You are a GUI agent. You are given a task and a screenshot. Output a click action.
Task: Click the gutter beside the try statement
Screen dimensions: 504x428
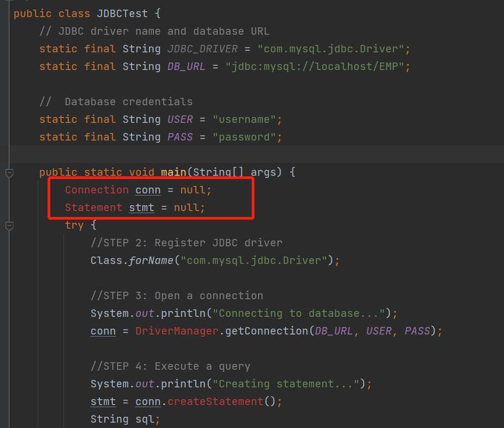pos(8,225)
